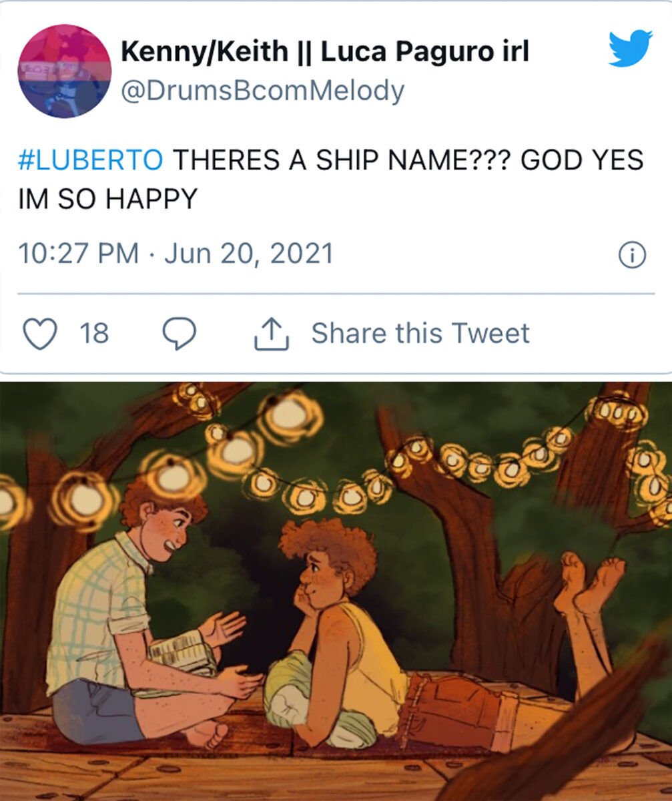Viewport: 672px width, 801px height.
Task: Open the tweet info circle icon
Action: click(631, 254)
